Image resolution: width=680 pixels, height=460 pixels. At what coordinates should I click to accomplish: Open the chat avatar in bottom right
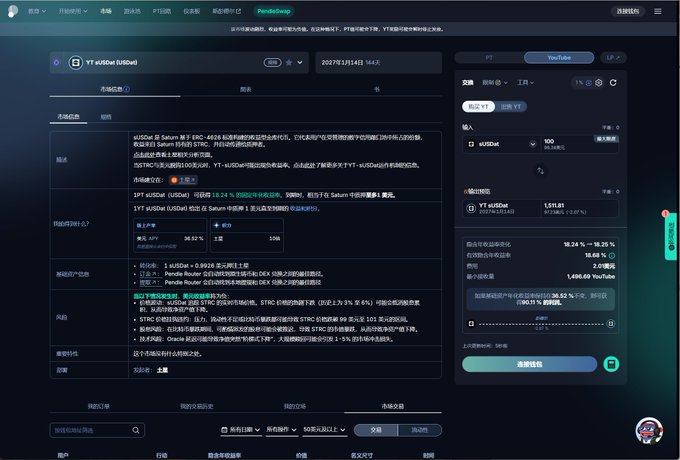point(649,431)
